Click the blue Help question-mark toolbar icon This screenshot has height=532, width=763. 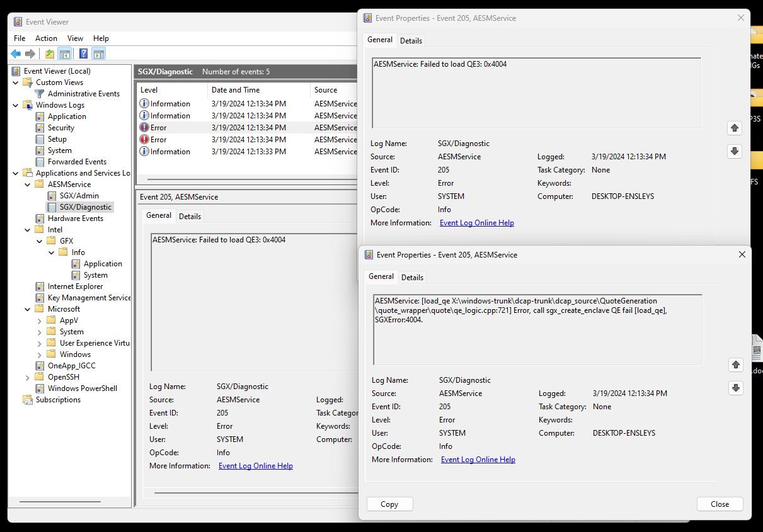pos(83,54)
